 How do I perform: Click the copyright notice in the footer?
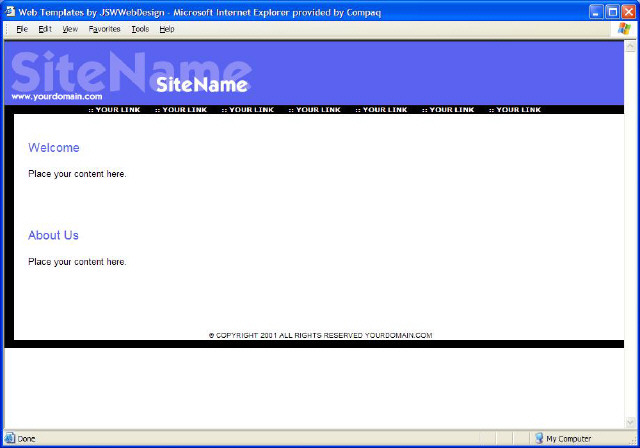[x=320, y=335]
